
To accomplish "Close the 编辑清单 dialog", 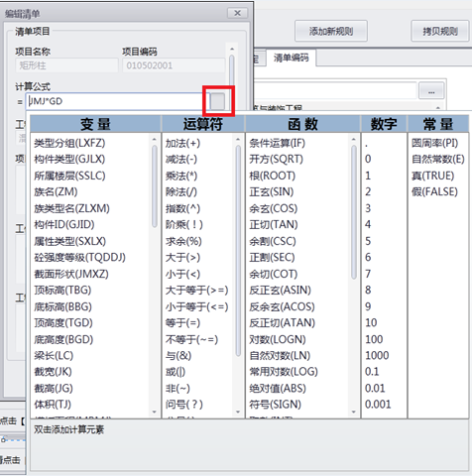I will [x=237, y=13].
